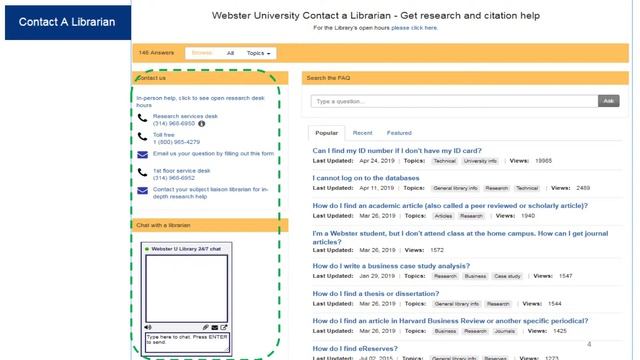The image size is (640, 360).
Task: Open 'How do I find an academic article' question
Action: pos(450,206)
